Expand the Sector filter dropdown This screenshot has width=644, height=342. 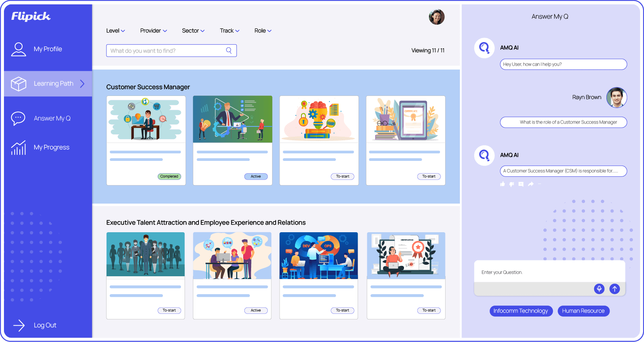coord(193,31)
